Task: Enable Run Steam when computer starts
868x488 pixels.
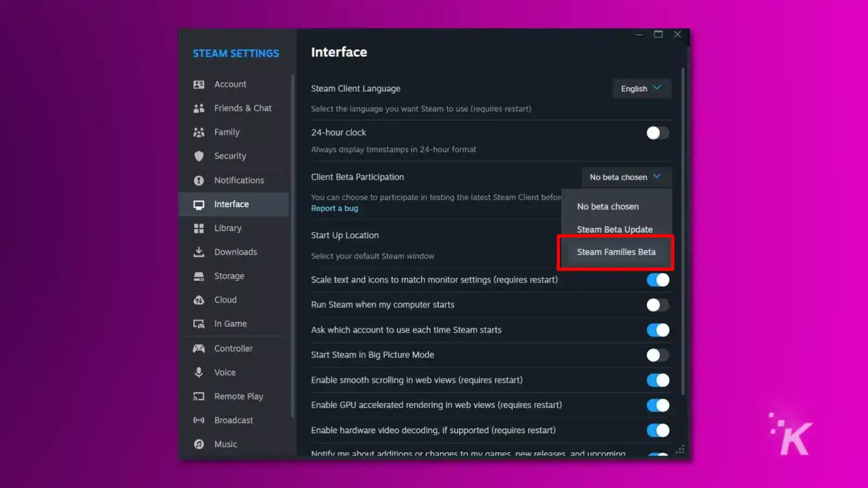Action: [658, 305]
